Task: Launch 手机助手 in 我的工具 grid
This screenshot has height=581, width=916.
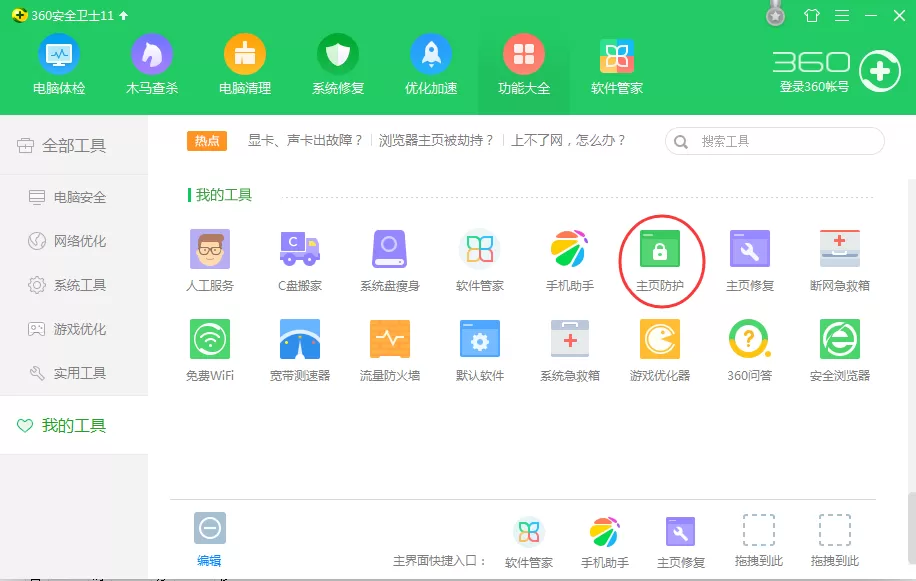Action: tap(570, 260)
